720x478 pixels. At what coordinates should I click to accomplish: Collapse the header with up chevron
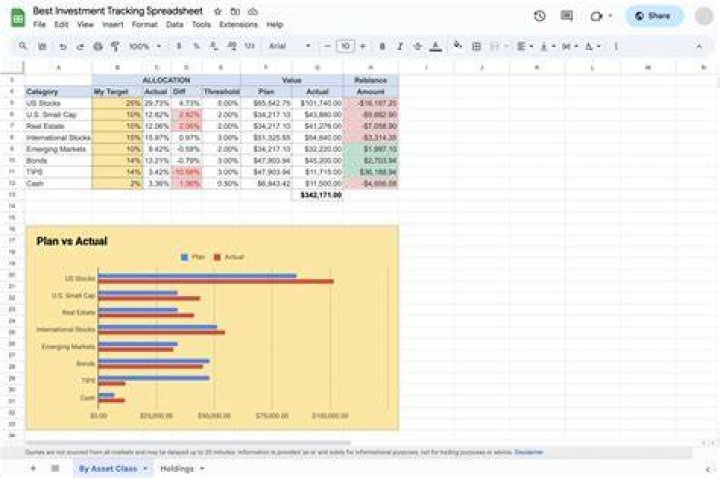pyautogui.click(x=699, y=46)
